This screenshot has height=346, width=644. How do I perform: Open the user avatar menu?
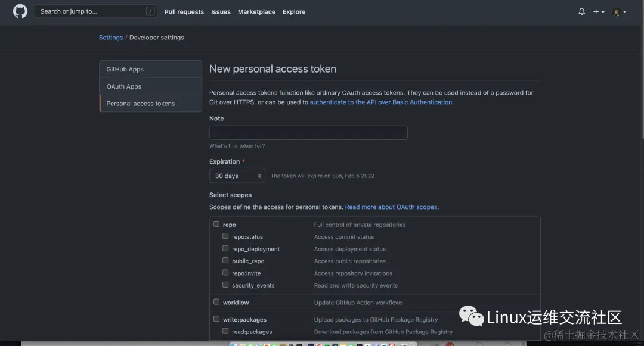(618, 12)
